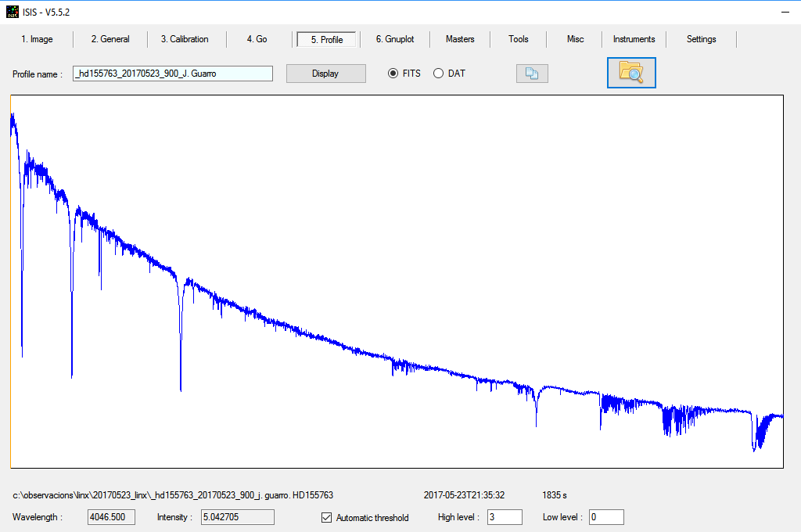Select the FITS radio button
801x532 pixels.
[x=393, y=74]
